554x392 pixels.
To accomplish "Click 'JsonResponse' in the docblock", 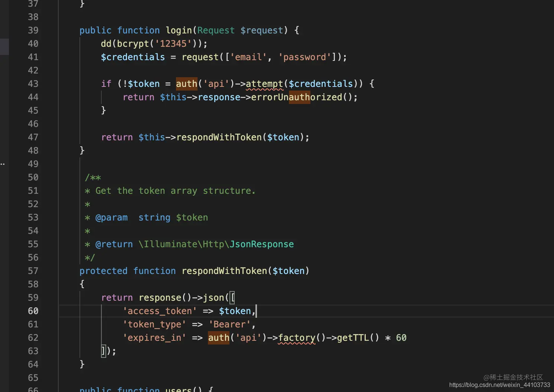I will pyautogui.click(x=261, y=244).
